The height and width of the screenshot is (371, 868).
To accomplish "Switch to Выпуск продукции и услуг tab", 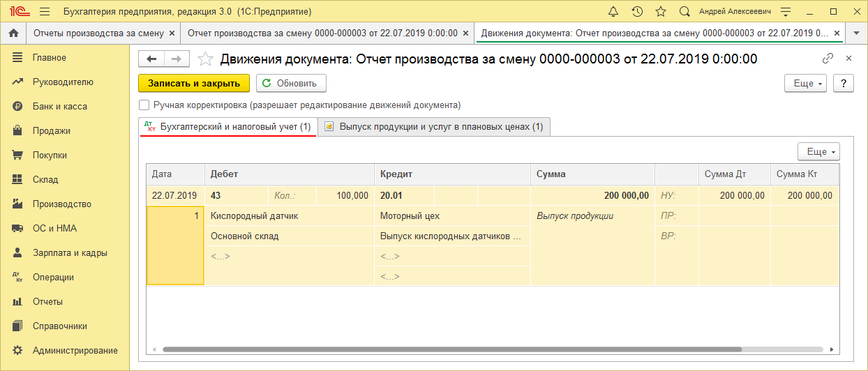I will click(435, 127).
